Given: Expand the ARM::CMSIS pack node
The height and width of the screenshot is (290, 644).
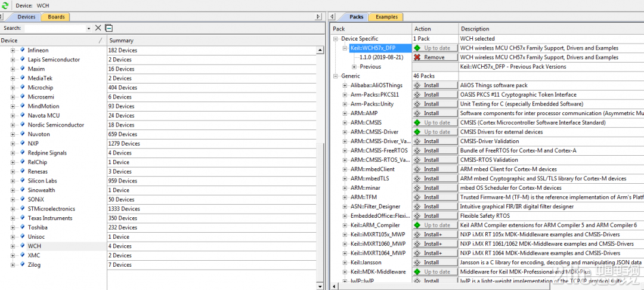Looking at the screenshot, I should [345, 122].
